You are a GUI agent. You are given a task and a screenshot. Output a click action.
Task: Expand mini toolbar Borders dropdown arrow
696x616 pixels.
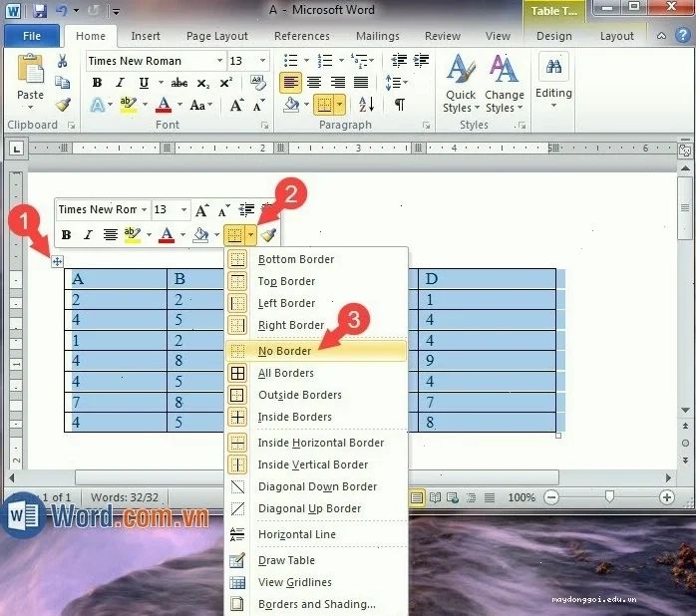click(x=251, y=234)
